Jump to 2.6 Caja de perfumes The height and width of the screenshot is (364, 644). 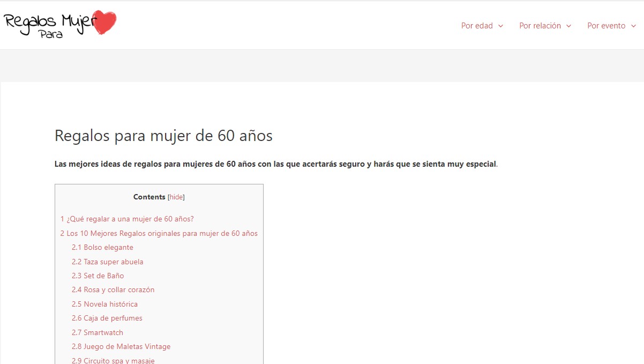pyautogui.click(x=107, y=318)
